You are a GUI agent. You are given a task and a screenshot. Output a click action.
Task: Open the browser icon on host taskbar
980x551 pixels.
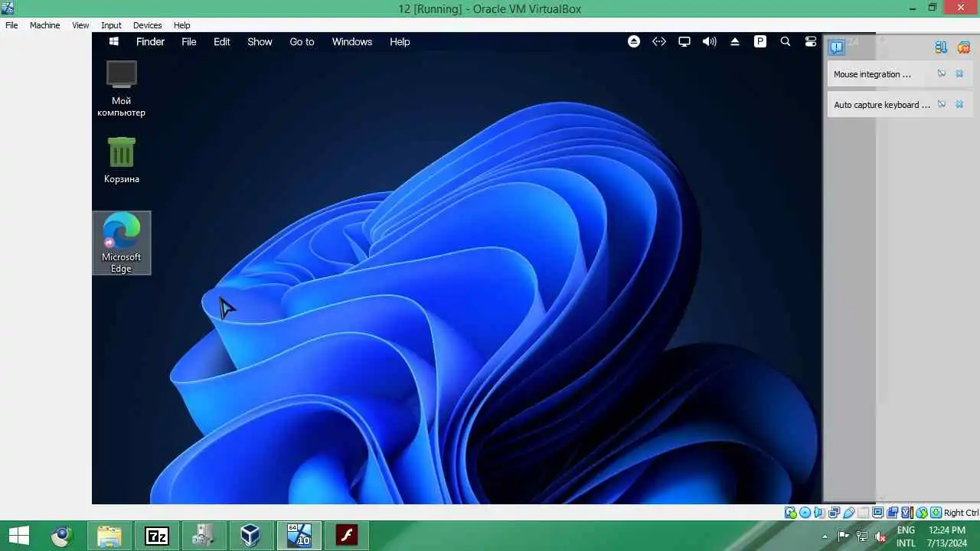pos(61,536)
